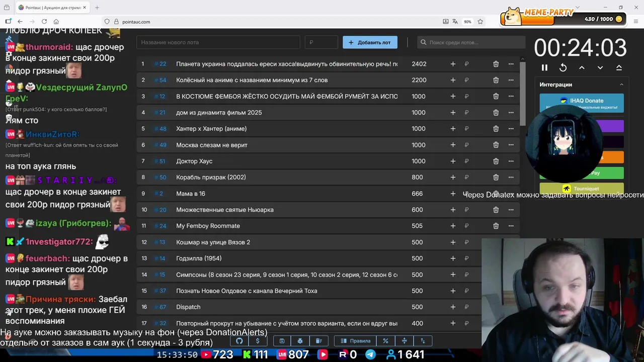644x362 pixels.
Task: Click plus on Мама в 16 row
Action: (x=453, y=194)
